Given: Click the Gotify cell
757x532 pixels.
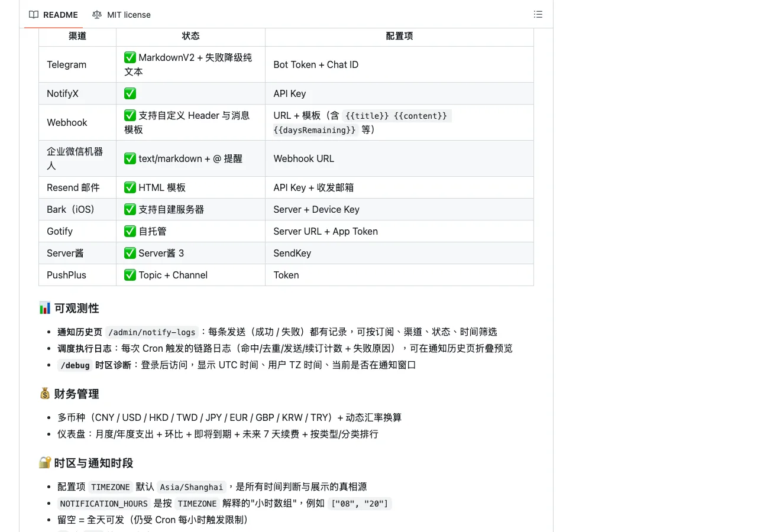Looking at the screenshot, I should pos(77,231).
